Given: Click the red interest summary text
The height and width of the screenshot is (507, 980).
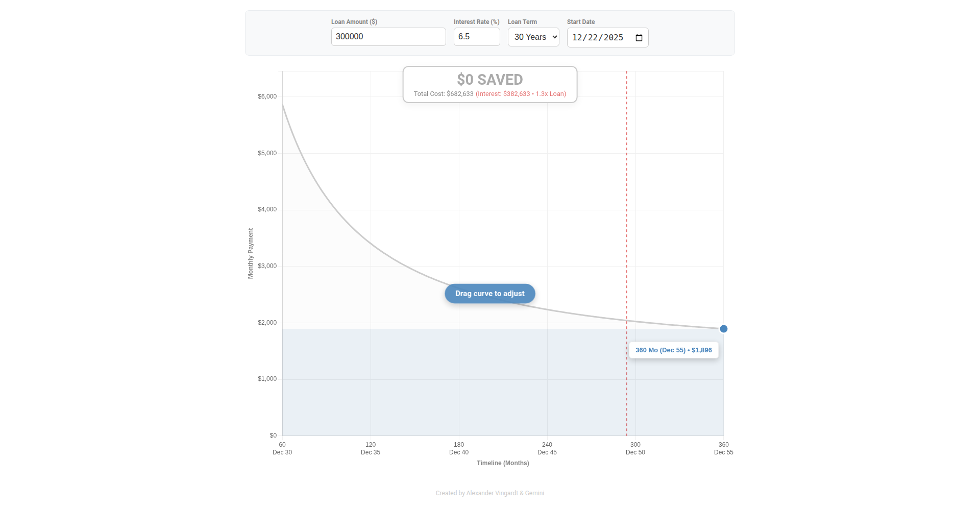Looking at the screenshot, I should (x=521, y=94).
